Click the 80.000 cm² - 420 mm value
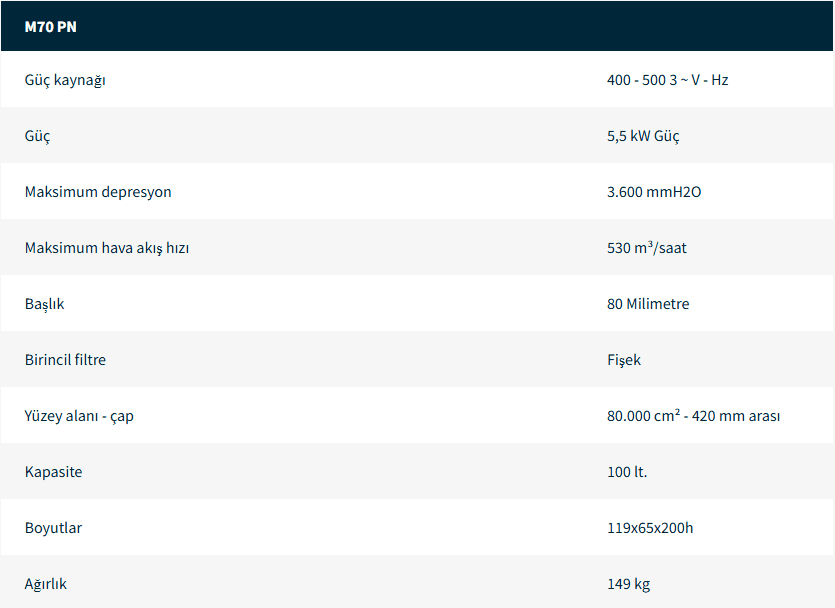Screen dimensions: 835x608 [693, 416]
